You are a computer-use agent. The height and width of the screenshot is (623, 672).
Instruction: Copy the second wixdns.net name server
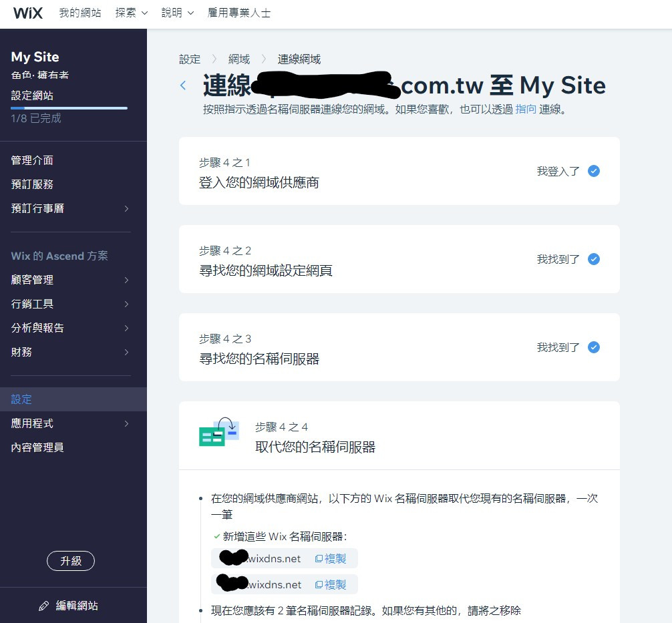[x=331, y=584]
